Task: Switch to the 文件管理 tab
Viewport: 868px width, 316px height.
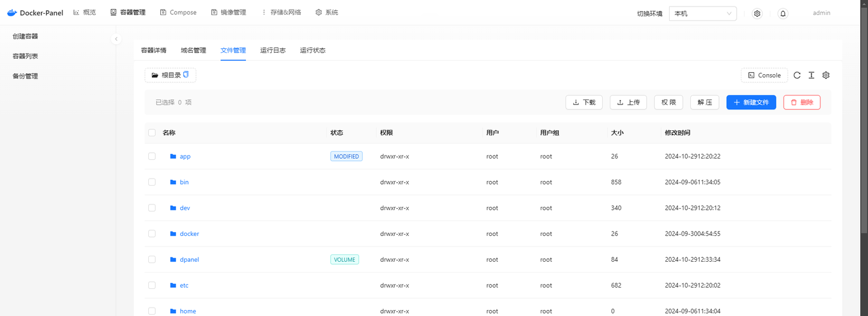Action: [x=233, y=51]
